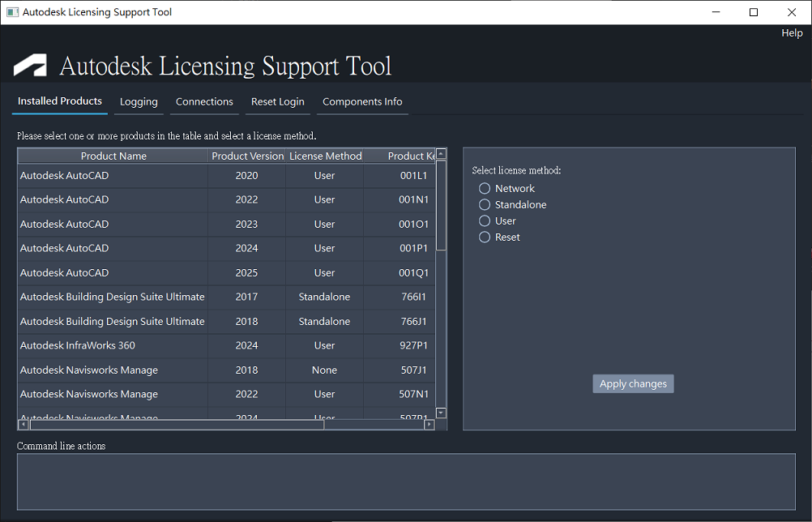The image size is (812, 522).
Task: Sort by the Product Version column header
Action: pos(247,156)
